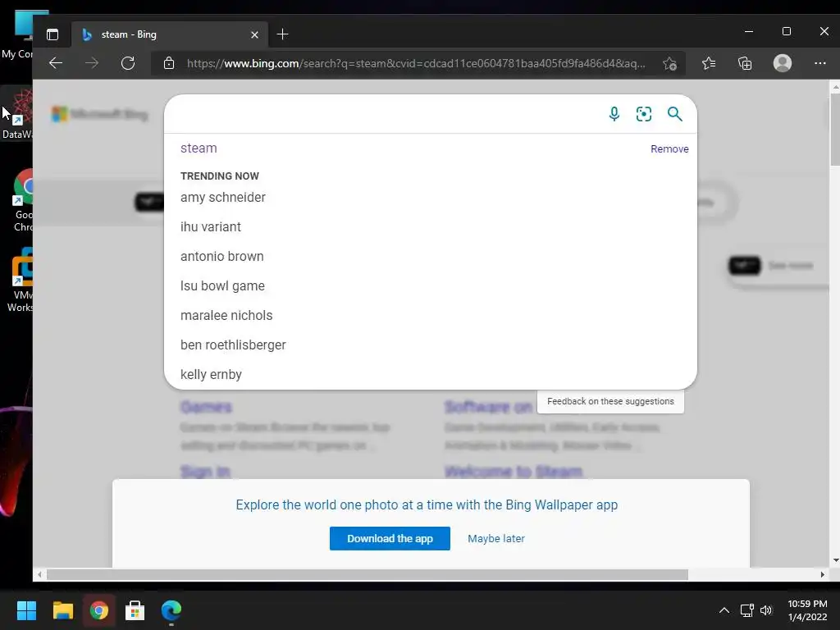
Task: View site information lock icon
Action: (169, 63)
